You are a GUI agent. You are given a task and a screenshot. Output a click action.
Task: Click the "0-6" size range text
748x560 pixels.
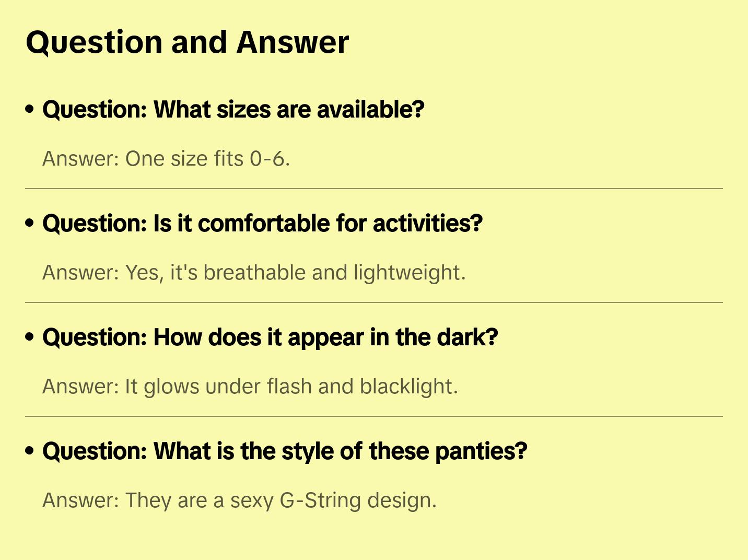point(269,159)
